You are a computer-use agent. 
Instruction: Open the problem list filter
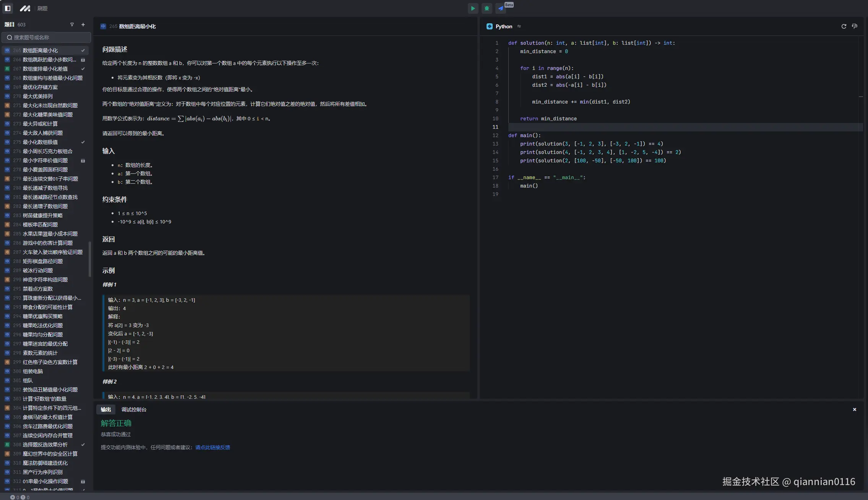tap(72, 24)
